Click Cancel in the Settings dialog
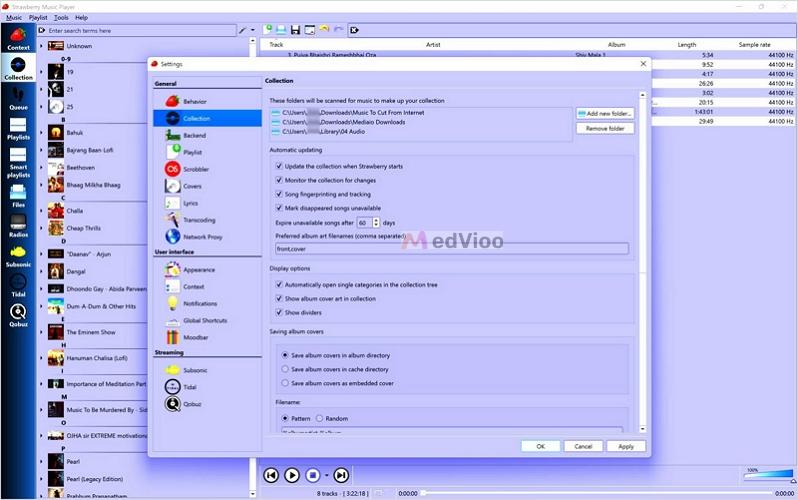The image size is (798, 500). click(583, 446)
